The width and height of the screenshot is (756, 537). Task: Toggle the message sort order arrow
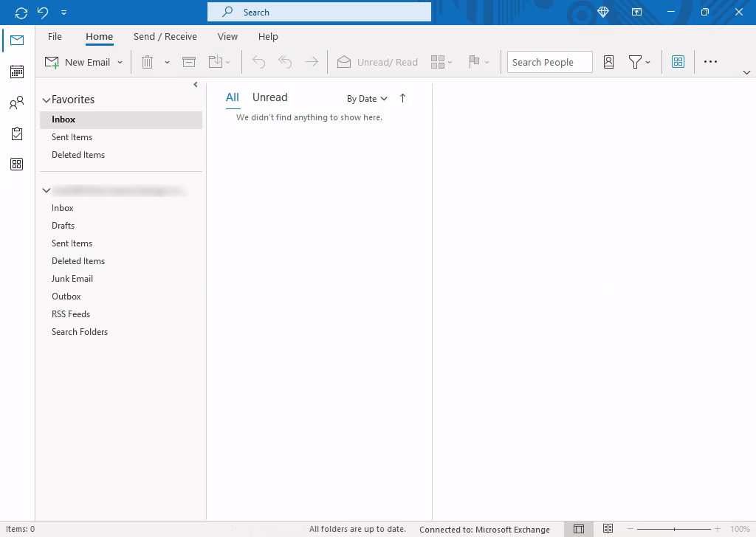pos(402,97)
